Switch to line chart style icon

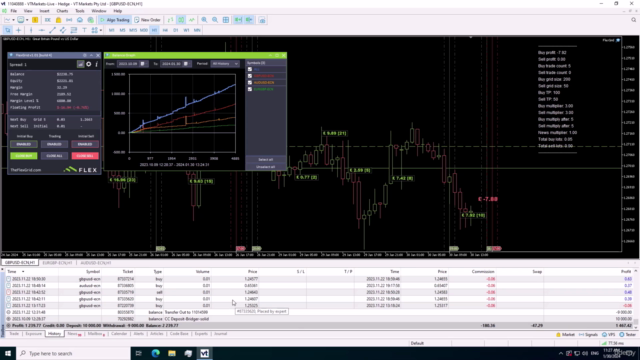(x=191, y=20)
